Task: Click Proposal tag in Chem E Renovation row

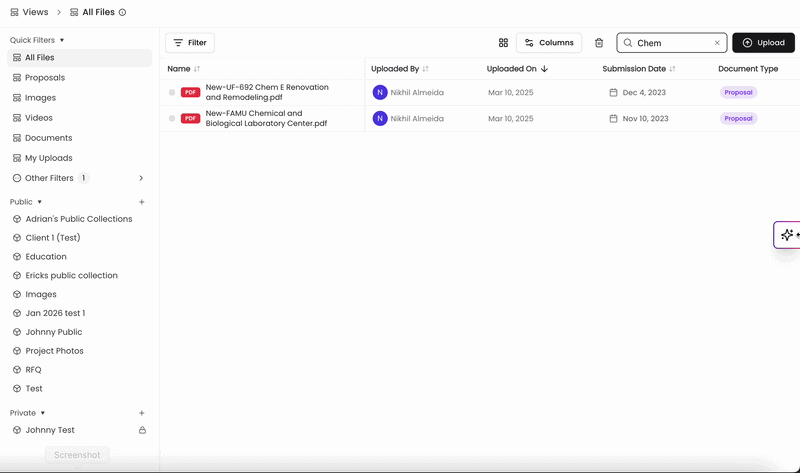Action: 738,92
